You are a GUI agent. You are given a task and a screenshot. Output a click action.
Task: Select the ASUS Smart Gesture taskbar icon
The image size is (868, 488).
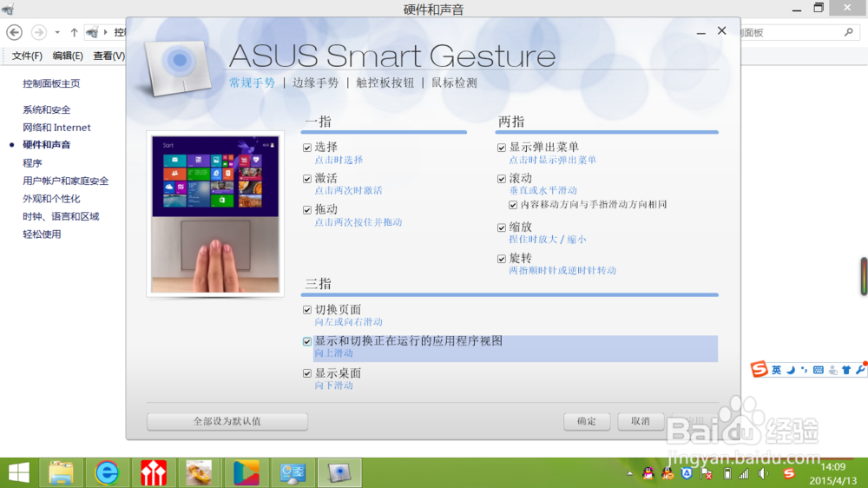pos(339,472)
